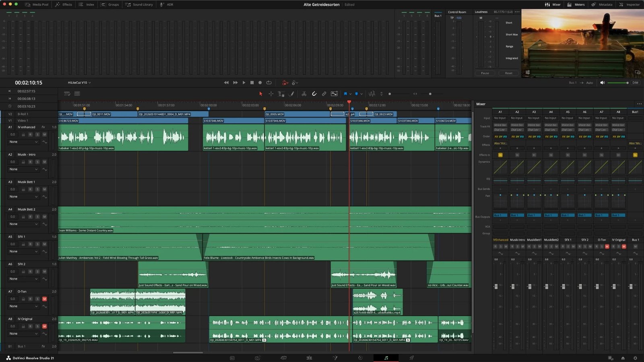
Task: Click the Record button in the transport
Action: click(260, 82)
